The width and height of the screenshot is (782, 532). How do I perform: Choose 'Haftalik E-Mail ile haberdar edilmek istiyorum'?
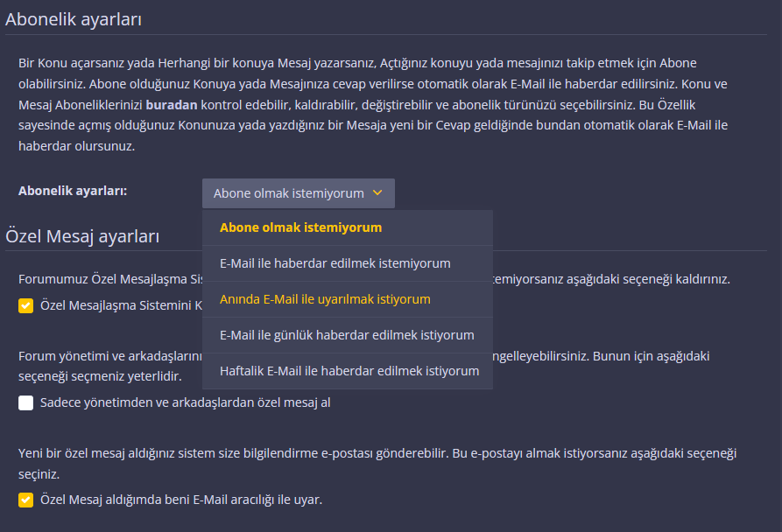(348, 371)
